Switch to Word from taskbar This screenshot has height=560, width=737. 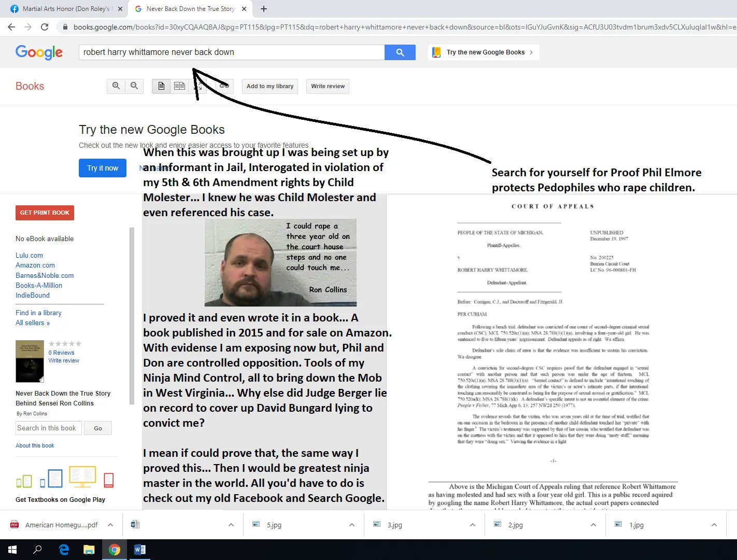click(140, 550)
